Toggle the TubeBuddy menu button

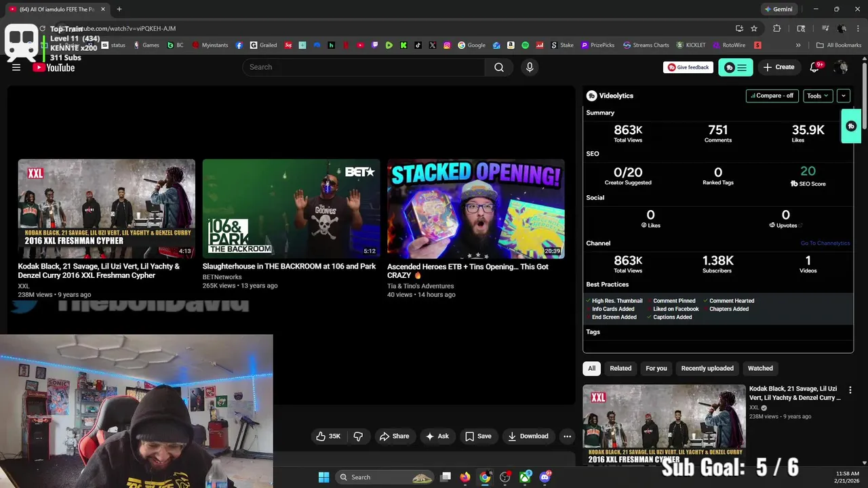click(736, 67)
